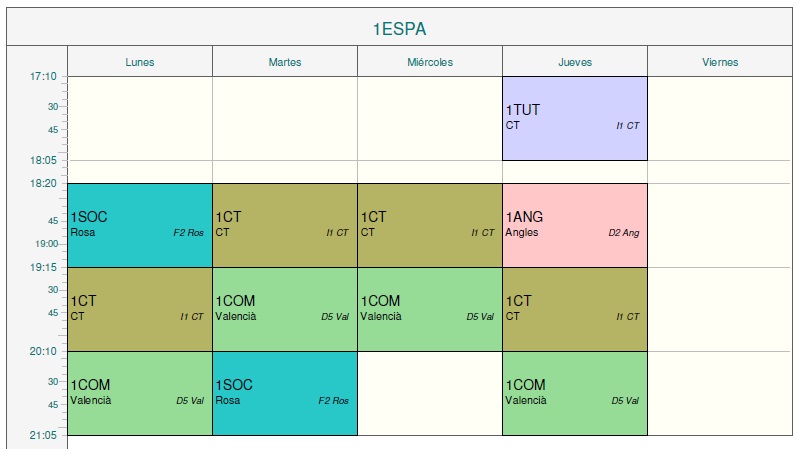Click the 17:10 time label
Image resolution: width=797 pixels, height=449 pixels.
pyautogui.click(x=42, y=76)
